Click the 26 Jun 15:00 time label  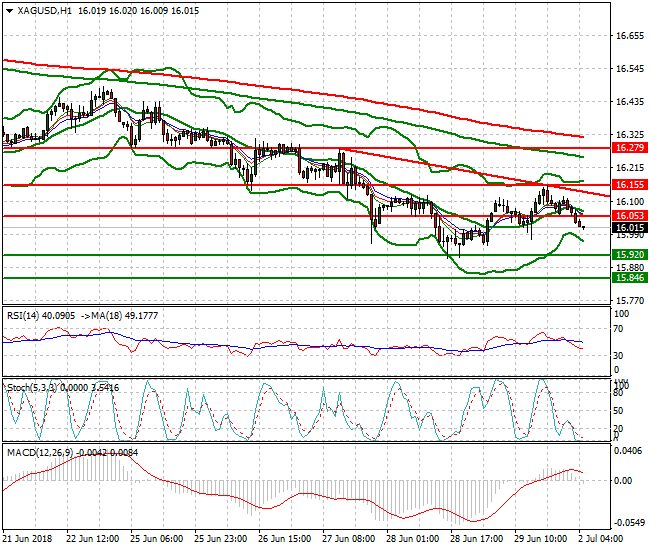click(284, 539)
